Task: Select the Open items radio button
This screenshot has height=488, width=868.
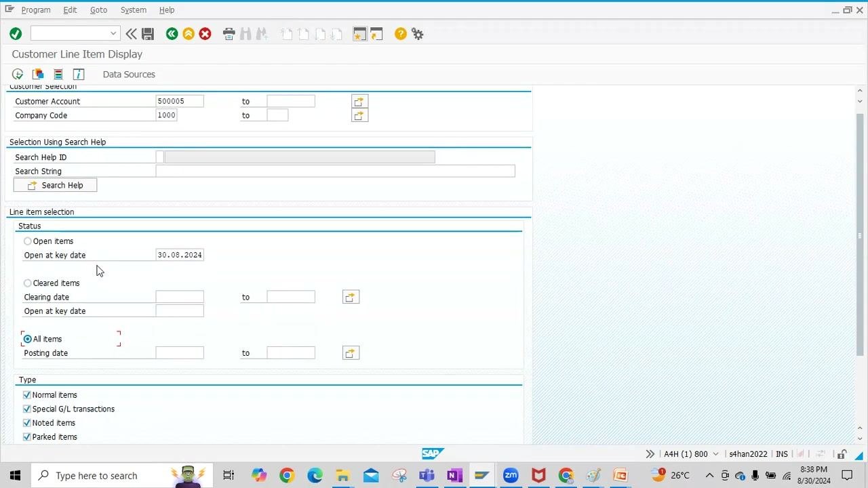Action: pyautogui.click(x=28, y=241)
